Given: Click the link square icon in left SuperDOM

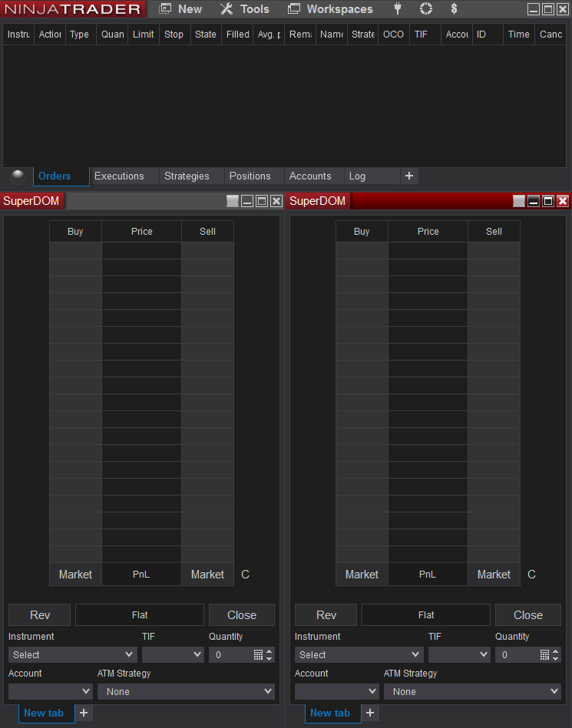Looking at the screenshot, I should 233,201.
